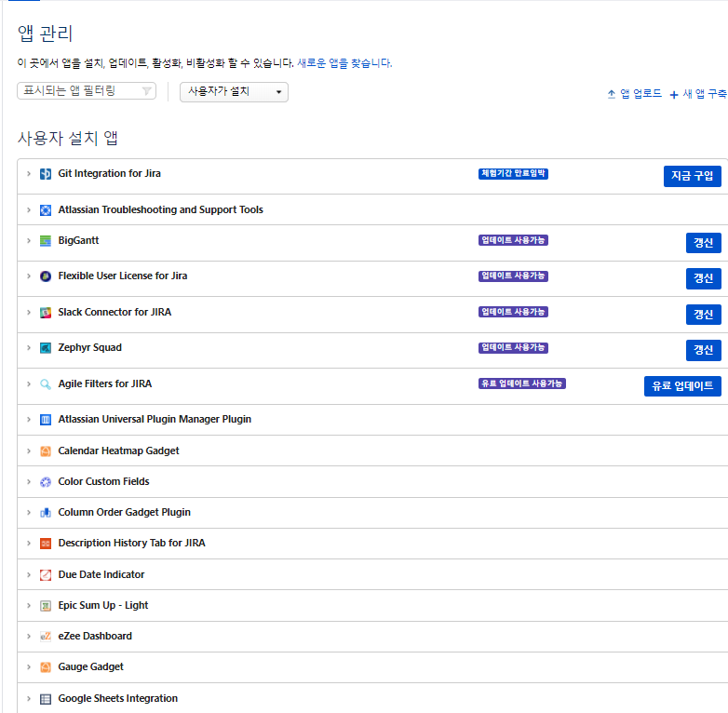
Task: Click the 갱신 button for Zephyr Squad
Action: click(x=704, y=350)
